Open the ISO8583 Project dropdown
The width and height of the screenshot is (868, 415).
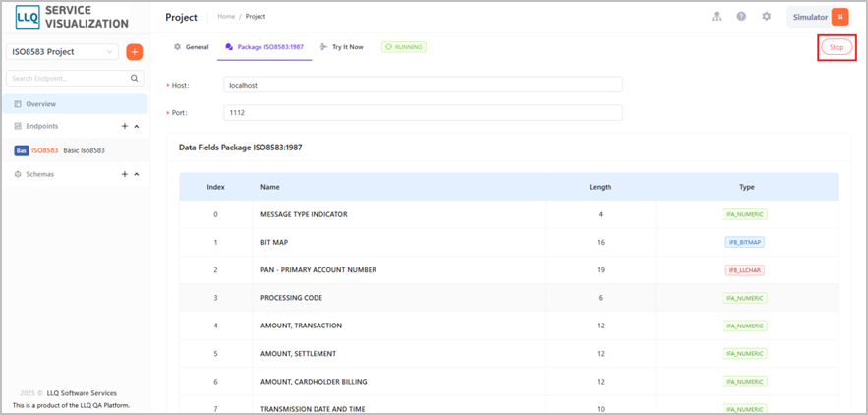tap(62, 52)
